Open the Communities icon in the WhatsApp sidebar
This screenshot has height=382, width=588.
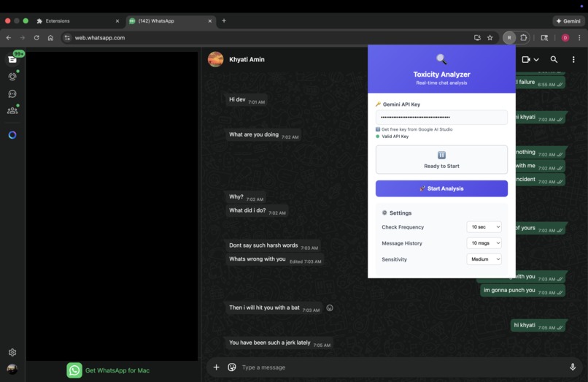12,110
